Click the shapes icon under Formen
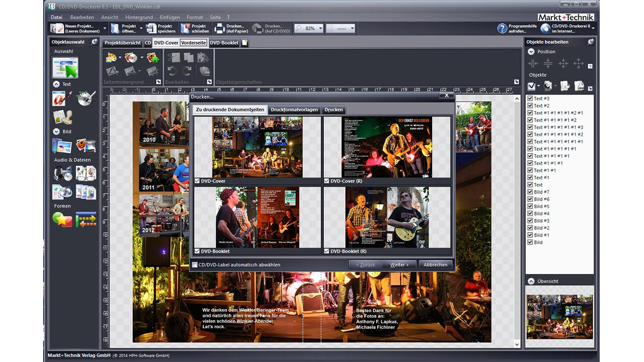This screenshot has height=362, width=644. [62, 220]
